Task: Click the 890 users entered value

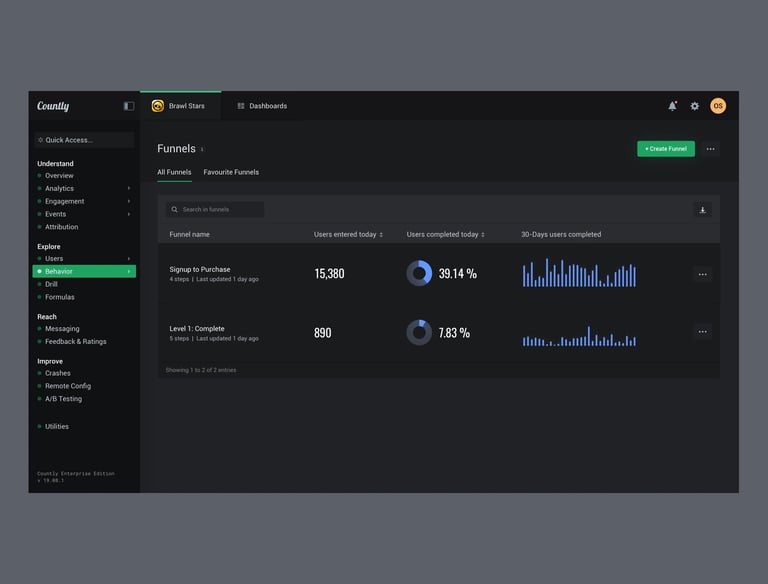Action: coord(322,333)
